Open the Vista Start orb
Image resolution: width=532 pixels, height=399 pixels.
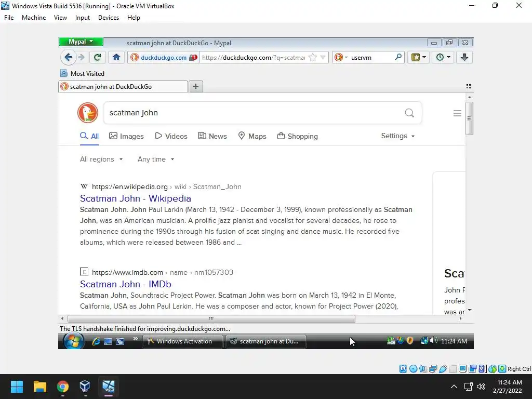(x=74, y=341)
